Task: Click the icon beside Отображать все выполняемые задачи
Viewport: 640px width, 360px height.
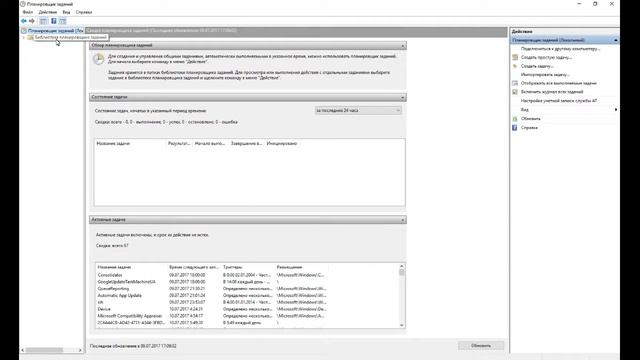Action: [x=515, y=83]
